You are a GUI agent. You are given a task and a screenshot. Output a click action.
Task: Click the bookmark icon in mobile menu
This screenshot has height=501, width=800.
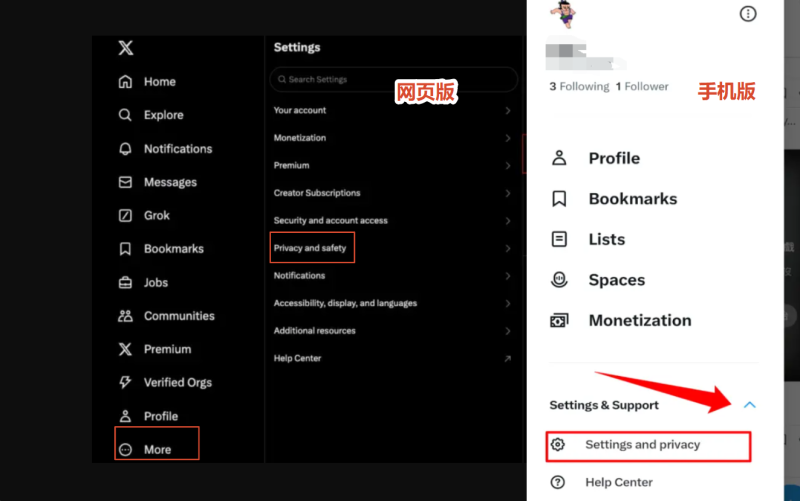(x=559, y=198)
